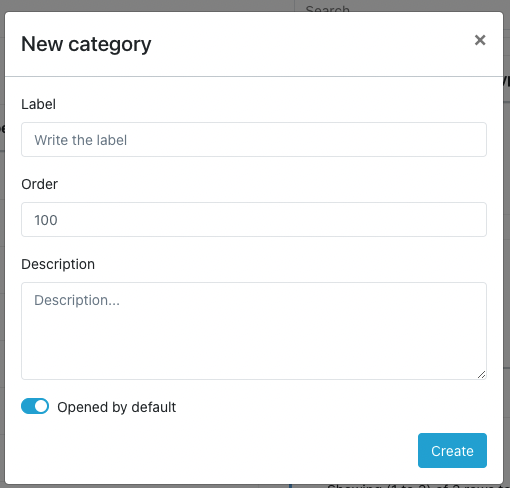
Task: Click the white knob of the blue switch
Action: [41, 406]
